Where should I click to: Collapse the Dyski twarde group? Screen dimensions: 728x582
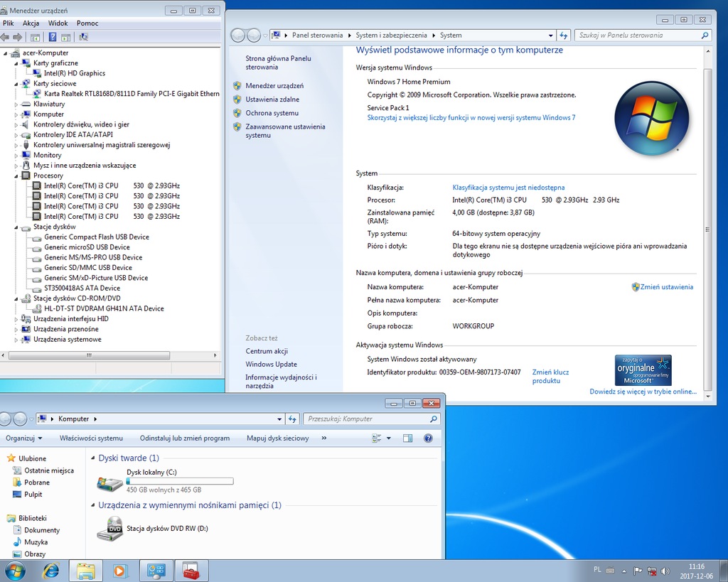(x=93, y=458)
